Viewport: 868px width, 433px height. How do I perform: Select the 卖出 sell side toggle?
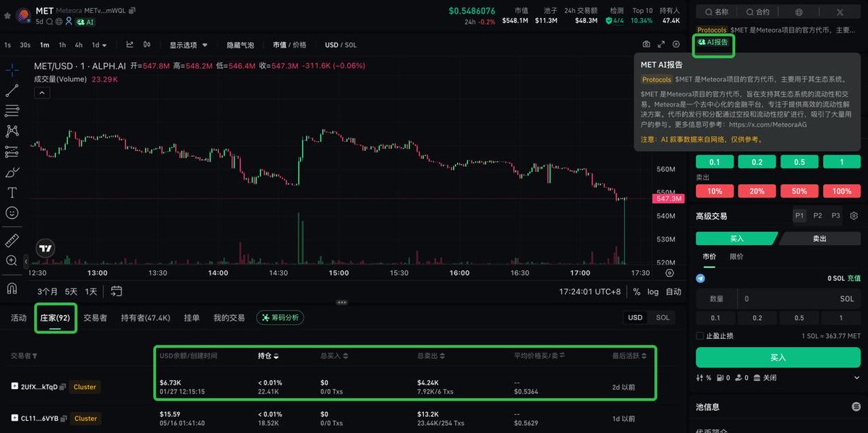click(819, 239)
